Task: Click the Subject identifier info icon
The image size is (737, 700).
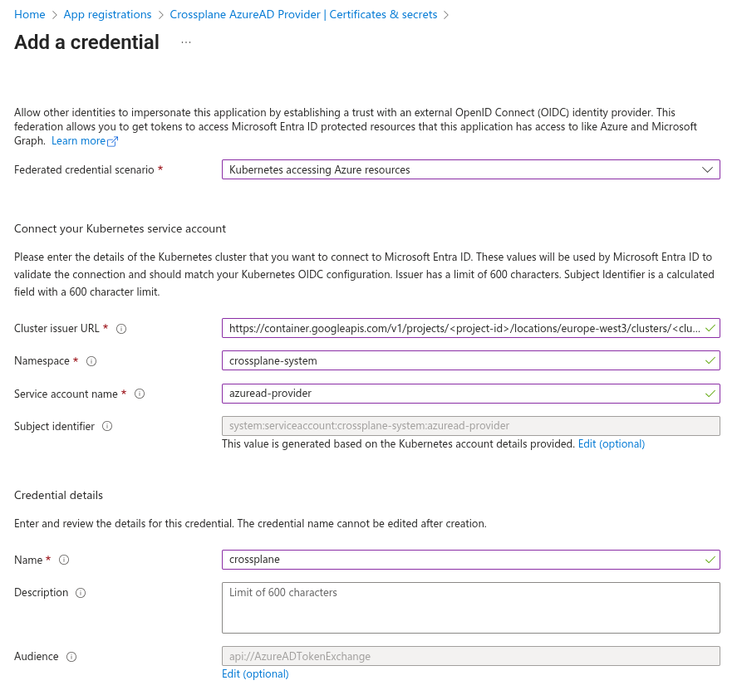Action: point(107,426)
